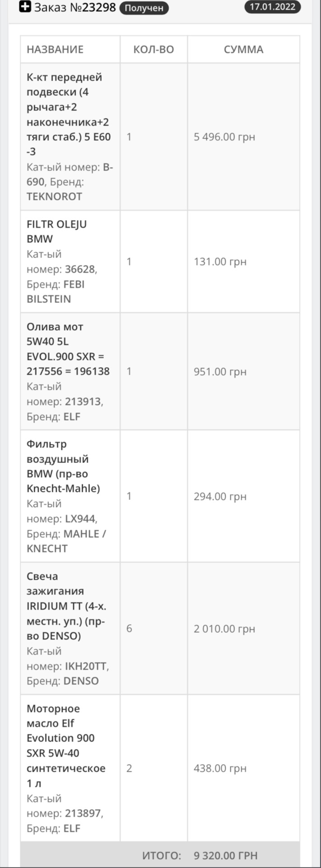321x868 pixels.
Task: Click the MAHLE / KNECHT brand name
Action: [x=66, y=541]
